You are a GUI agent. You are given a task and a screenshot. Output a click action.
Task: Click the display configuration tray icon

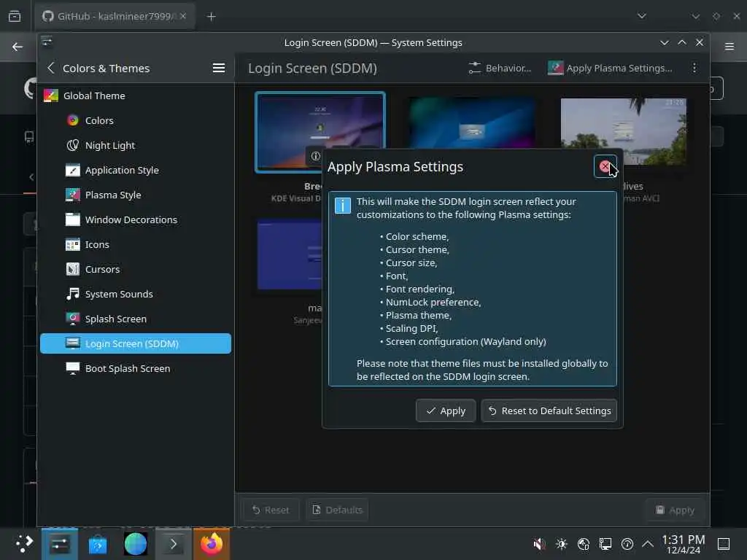pos(605,544)
